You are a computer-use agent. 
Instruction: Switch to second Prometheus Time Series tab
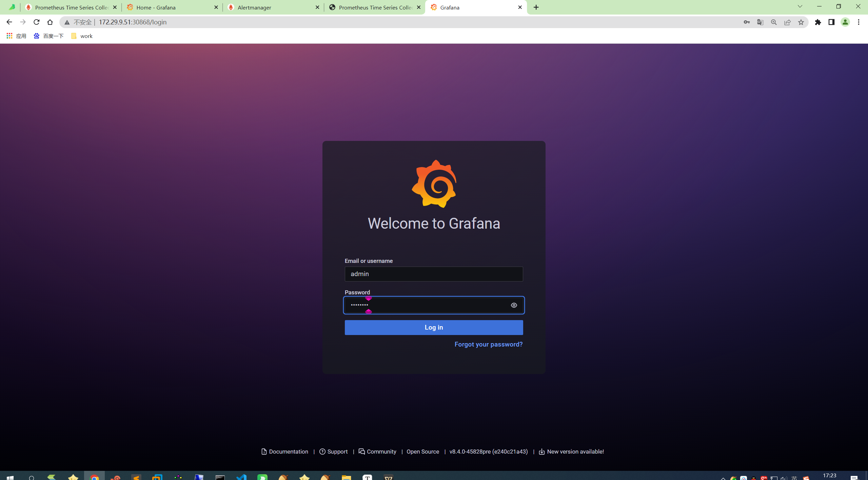[375, 7]
